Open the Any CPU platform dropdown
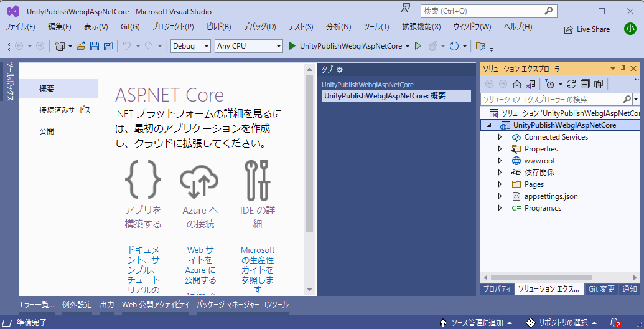The height and width of the screenshot is (329, 644). [249, 46]
